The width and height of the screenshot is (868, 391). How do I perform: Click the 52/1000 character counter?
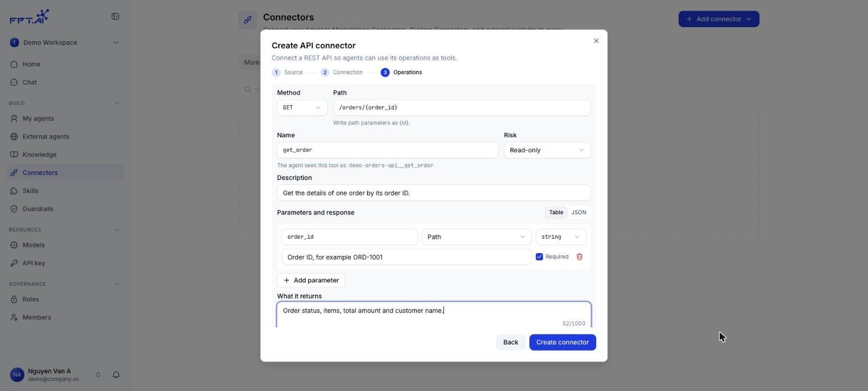pyautogui.click(x=573, y=323)
